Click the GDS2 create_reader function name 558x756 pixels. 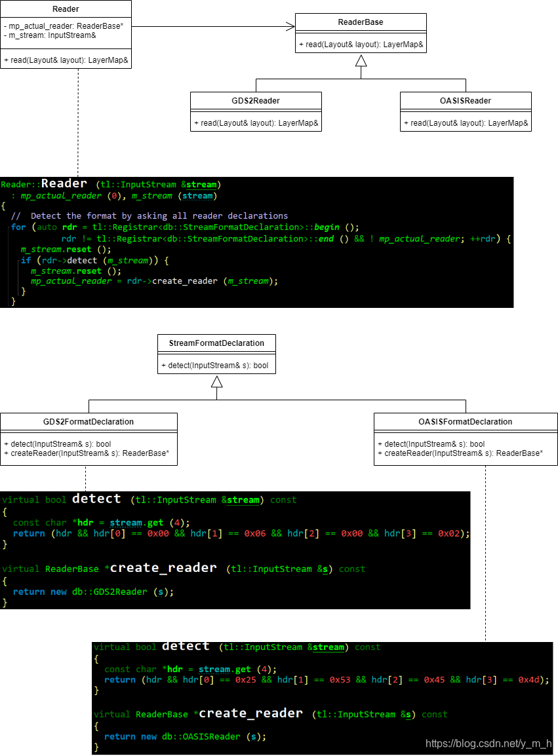coord(163,568)
